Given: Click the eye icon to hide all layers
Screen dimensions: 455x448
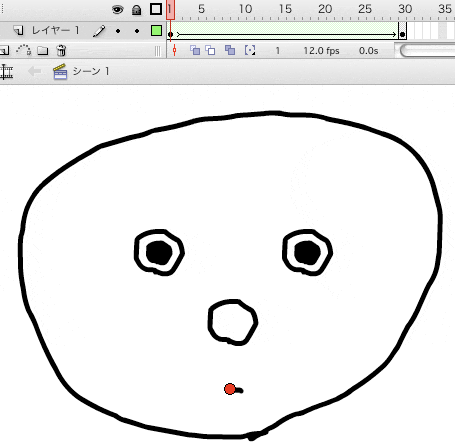Looking at the screenshot, I should [117, 10].
